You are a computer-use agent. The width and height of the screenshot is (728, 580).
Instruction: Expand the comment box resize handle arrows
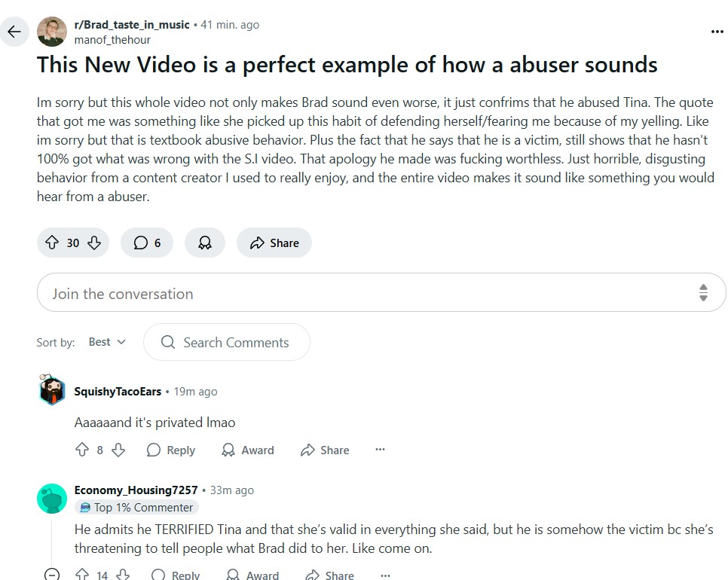(x=703, y=293)
